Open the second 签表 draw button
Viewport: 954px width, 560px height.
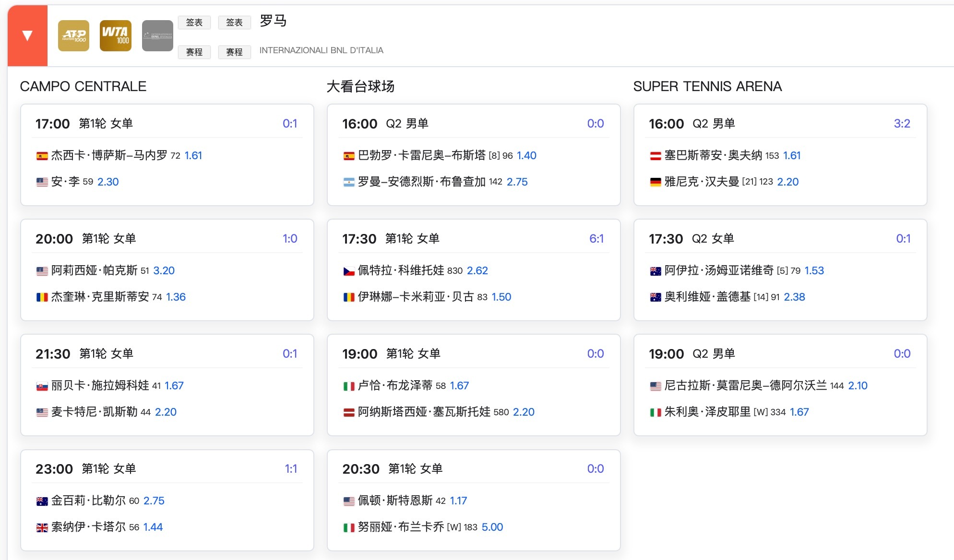click(234, 23)
